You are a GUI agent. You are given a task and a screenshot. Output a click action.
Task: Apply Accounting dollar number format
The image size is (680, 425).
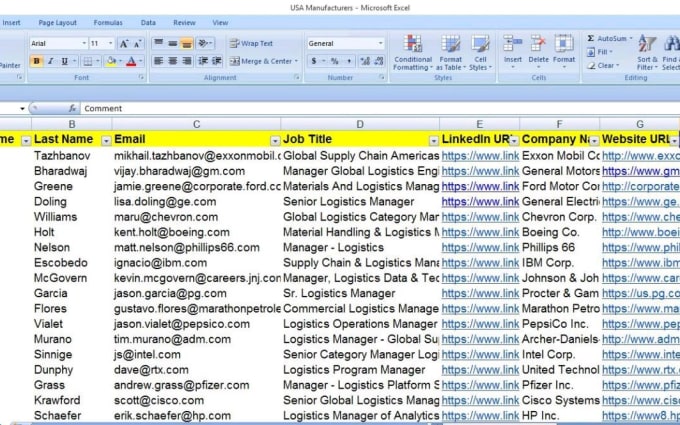click(x=314, y=61)
